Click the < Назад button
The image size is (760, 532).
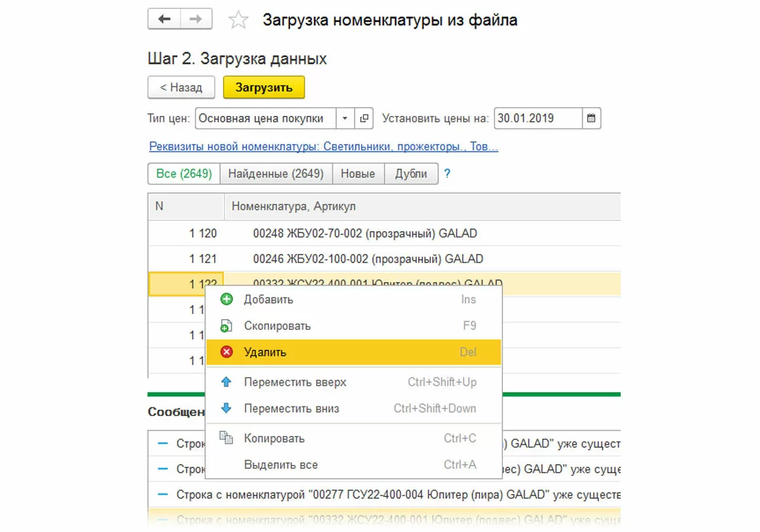(x=181, y=87)
